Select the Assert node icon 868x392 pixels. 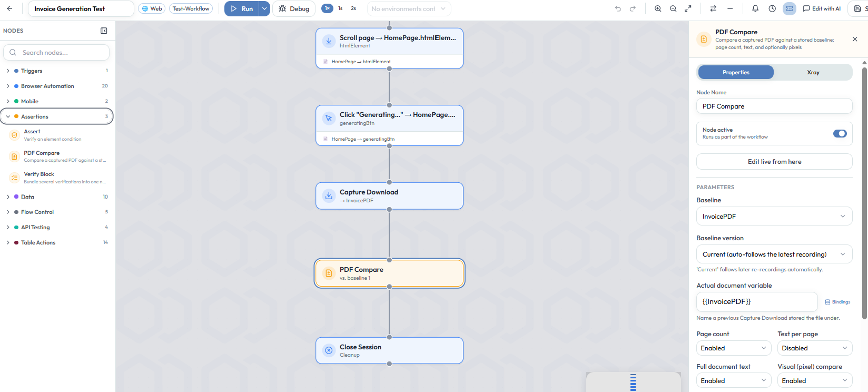click(x=14, y=135)
